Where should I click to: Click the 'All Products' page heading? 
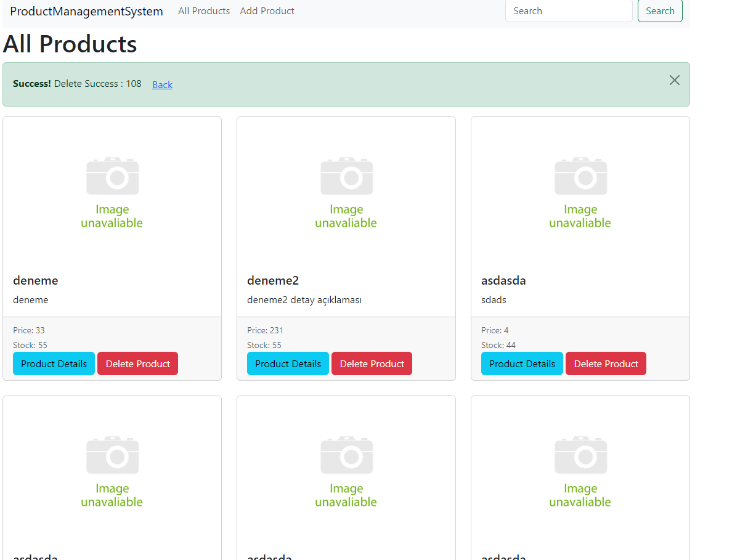70,44
